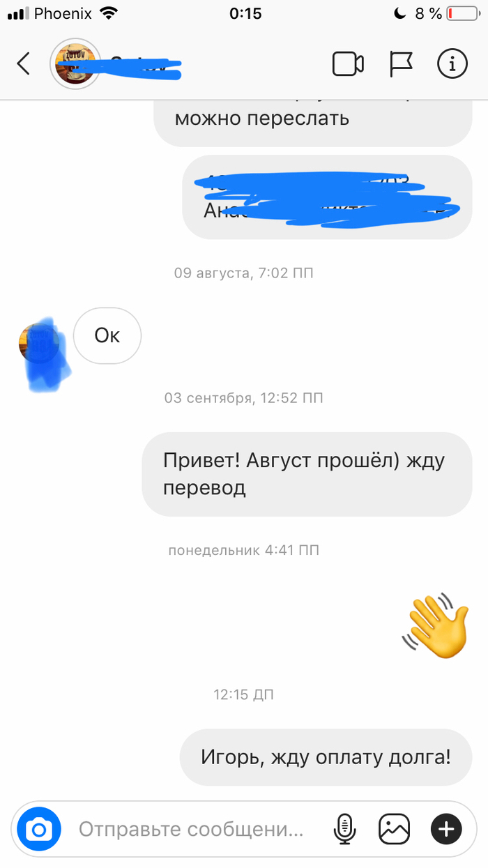
Task: Go back using the header arrow
Action: coord(24,64)
